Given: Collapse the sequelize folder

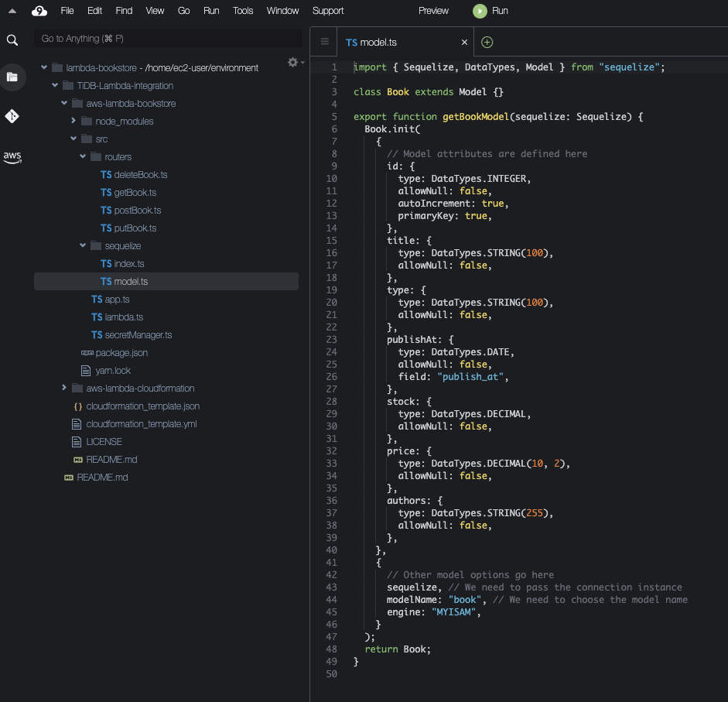Looking at the screenshot, I should [83, 245].
